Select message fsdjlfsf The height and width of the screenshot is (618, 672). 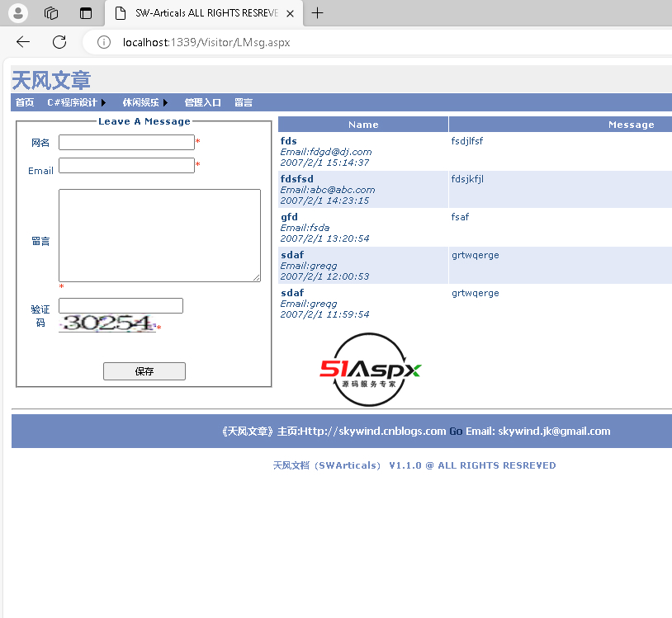pos(466,141)
